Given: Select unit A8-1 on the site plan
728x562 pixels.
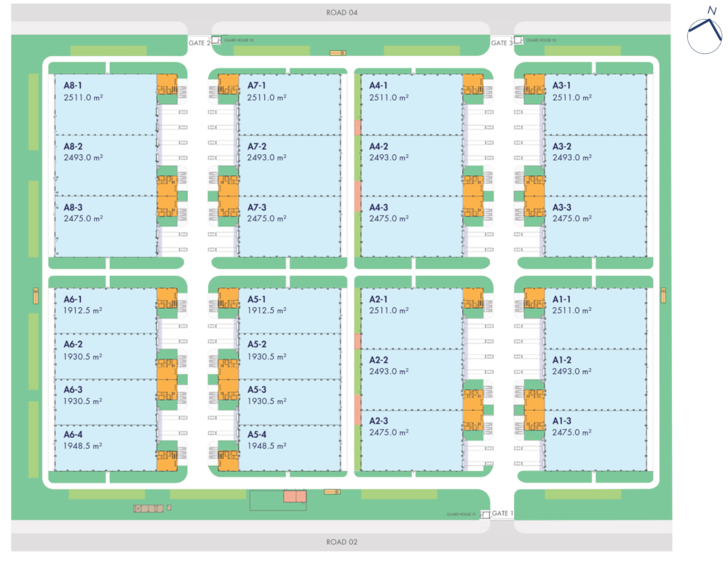Looking at the screenshot, I should click(x=106, y=104).
